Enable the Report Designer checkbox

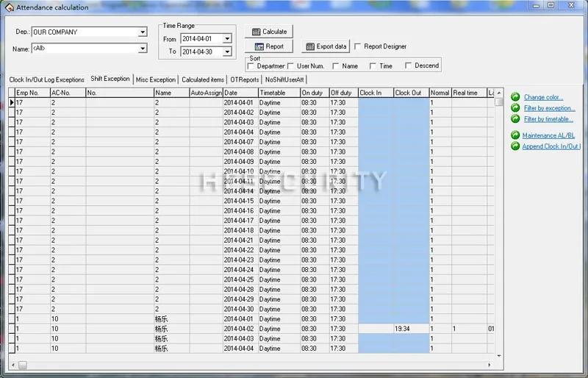[x=358, y=46]
